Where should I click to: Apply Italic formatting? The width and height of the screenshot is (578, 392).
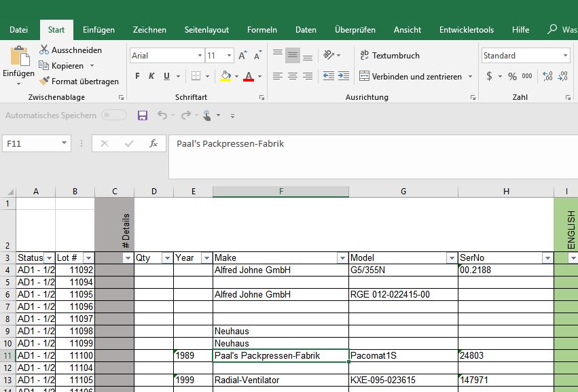[151, 76]
